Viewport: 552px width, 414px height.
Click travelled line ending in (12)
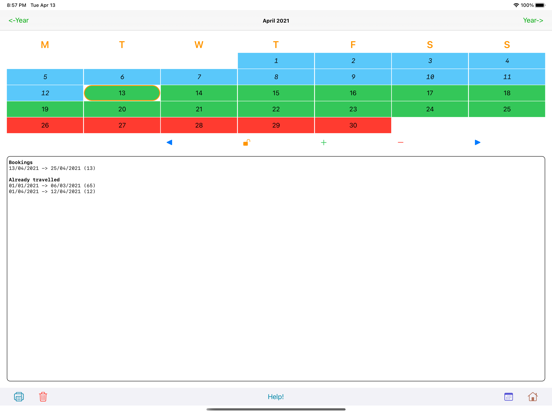[52, 192]
